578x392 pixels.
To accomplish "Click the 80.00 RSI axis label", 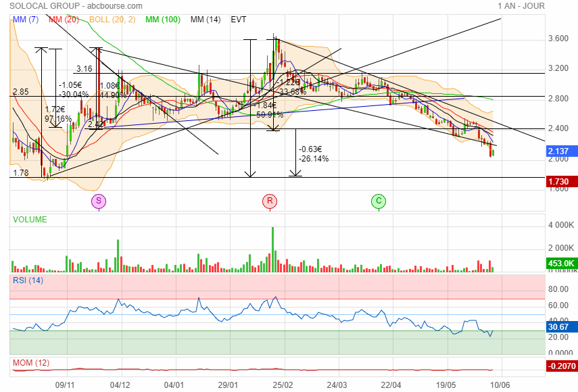I will pyautogui.click(x=558, y=289).
